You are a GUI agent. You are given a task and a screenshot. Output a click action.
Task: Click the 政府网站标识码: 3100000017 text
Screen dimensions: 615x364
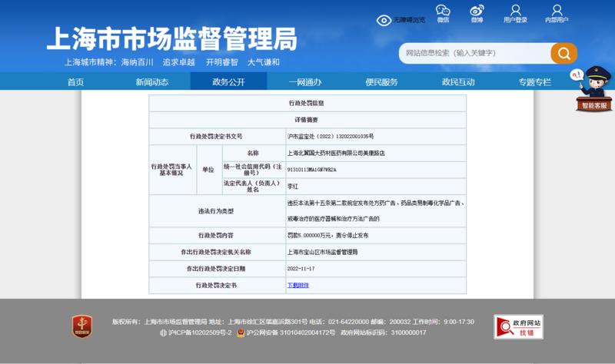click(383, 333)
